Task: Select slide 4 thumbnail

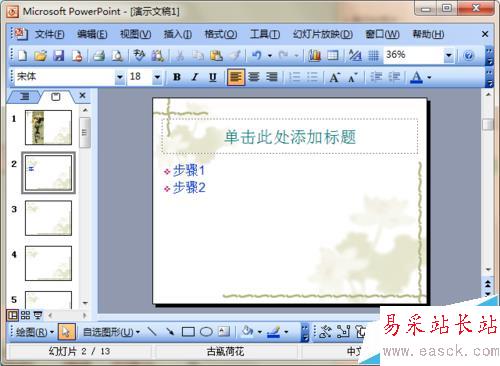Action: (48, 263)
